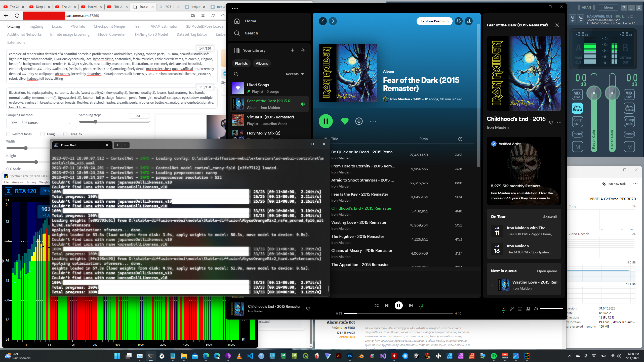644x362 pixels.
Task: Open Spotify from the Windows taskbar
Action: (494, 356)
